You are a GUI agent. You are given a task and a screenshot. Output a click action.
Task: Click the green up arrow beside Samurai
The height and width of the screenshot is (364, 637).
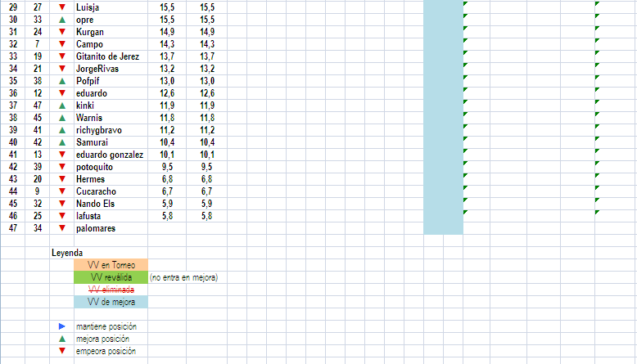pyautogui.click(x=62, y=142)
